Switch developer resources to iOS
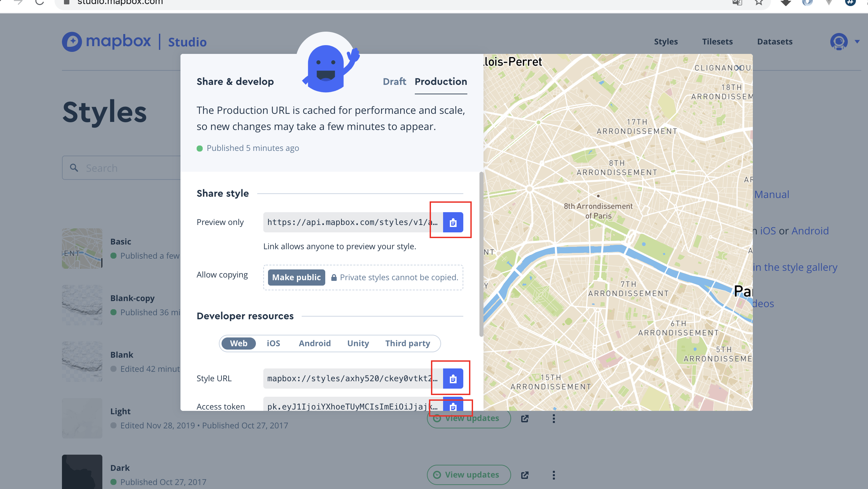 click(x=273, y=343)
